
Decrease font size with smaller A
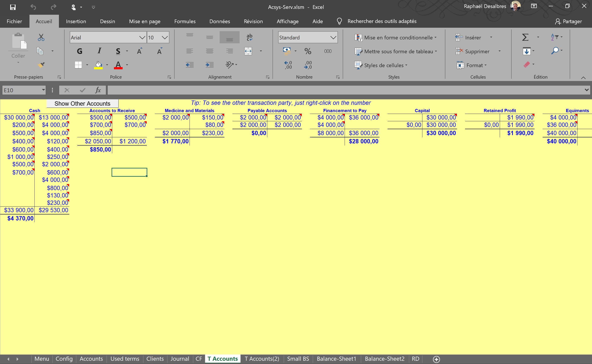point(160,51)
